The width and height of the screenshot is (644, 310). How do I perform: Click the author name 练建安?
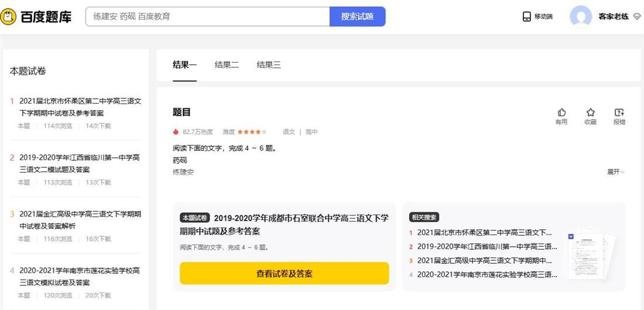pyautogui.click(x=183, y=172)
